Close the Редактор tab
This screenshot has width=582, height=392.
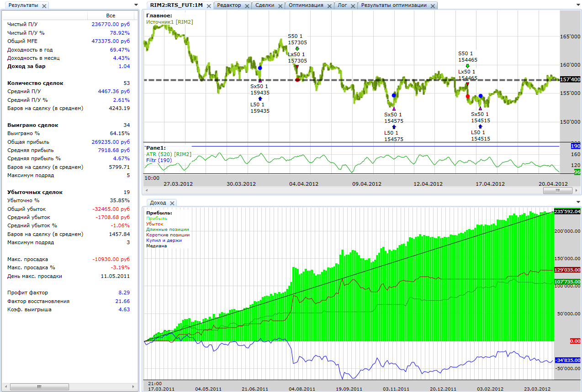[x=247, y=6]
